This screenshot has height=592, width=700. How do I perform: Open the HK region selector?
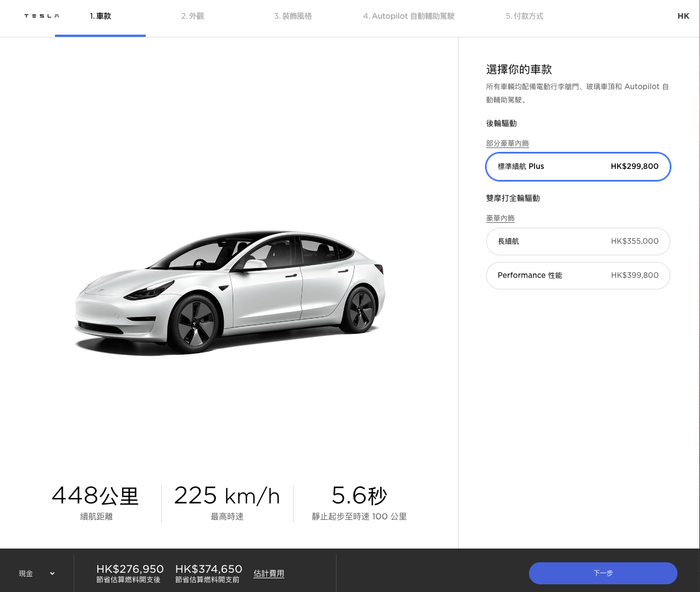(x=683, y=16)
